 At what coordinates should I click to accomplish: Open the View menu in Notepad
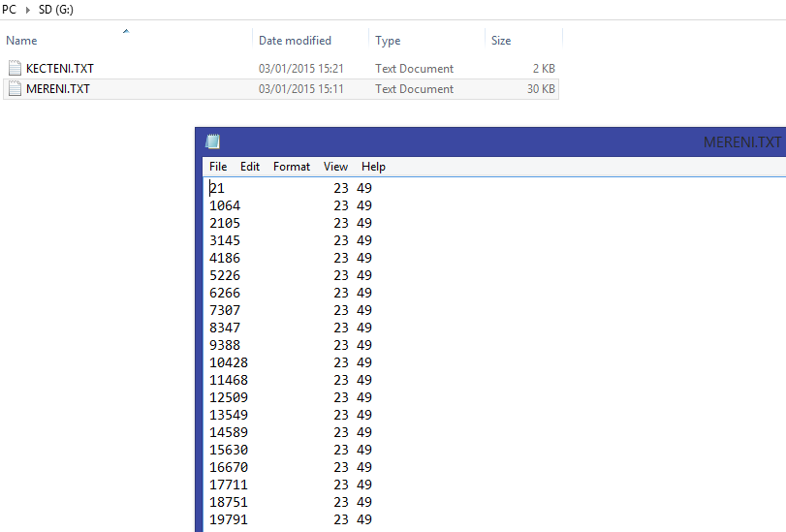click(335, 167)
